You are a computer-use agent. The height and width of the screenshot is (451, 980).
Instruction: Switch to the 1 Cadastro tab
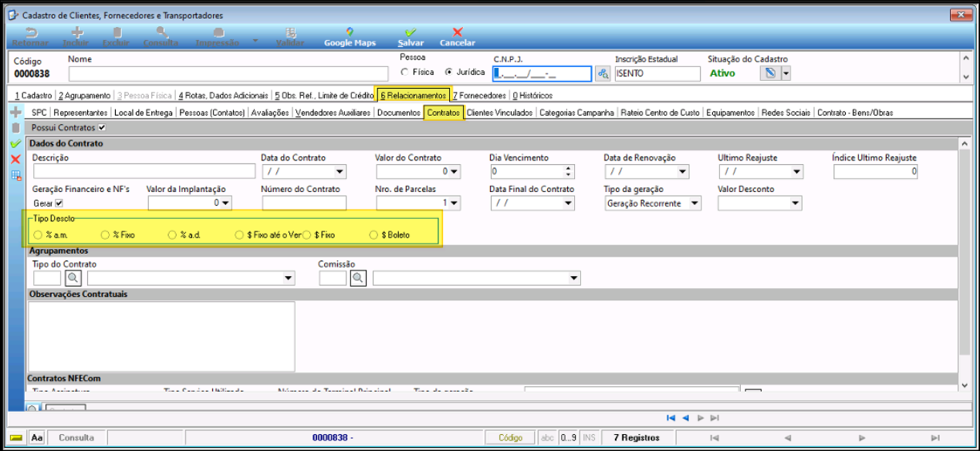33,96
